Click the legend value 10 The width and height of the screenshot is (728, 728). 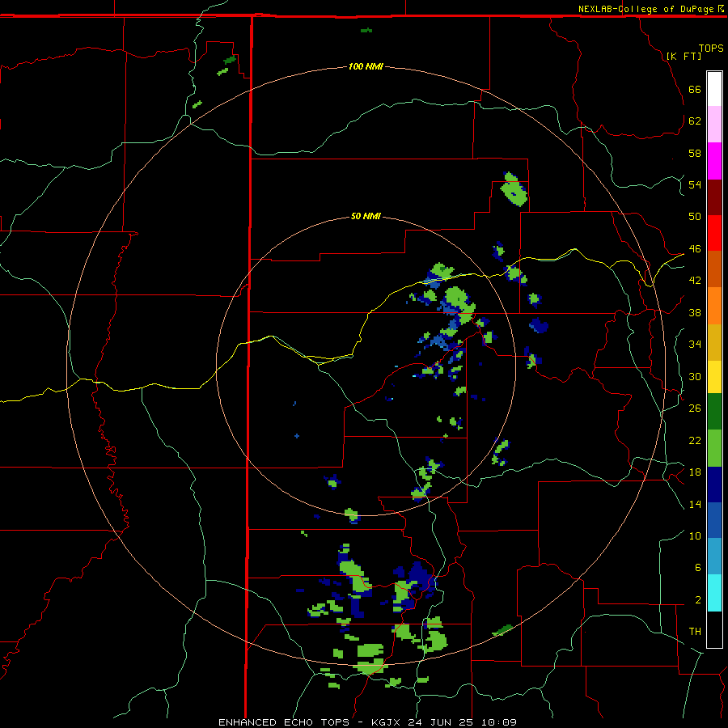695,535
